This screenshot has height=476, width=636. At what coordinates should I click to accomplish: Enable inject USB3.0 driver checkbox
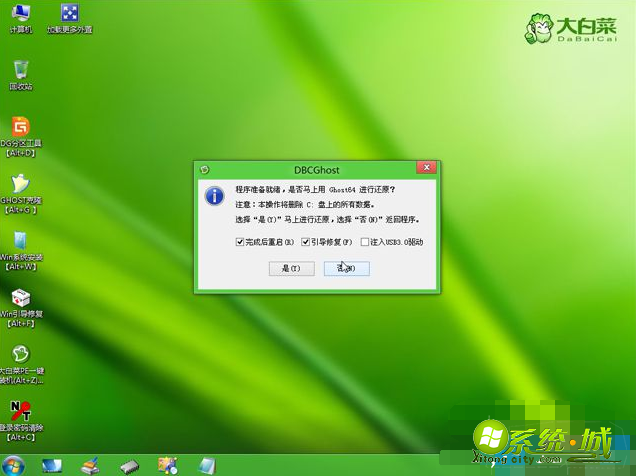(392, 242)
